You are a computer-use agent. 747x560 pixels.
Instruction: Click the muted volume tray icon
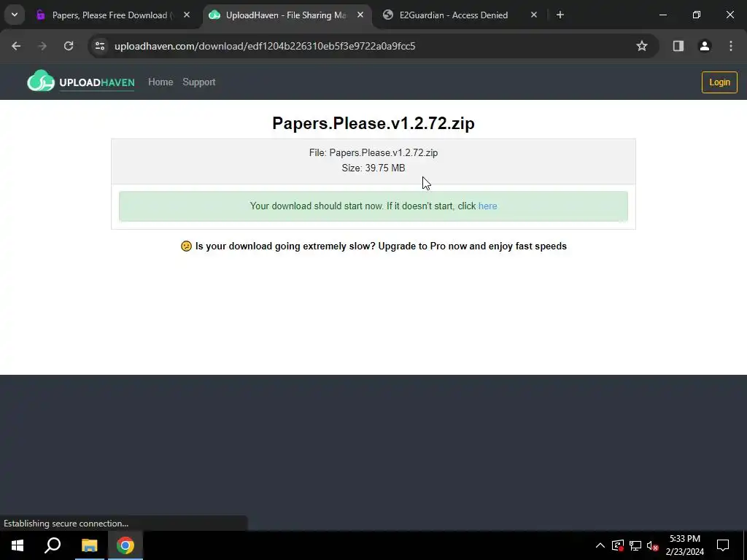pos(653,545)
